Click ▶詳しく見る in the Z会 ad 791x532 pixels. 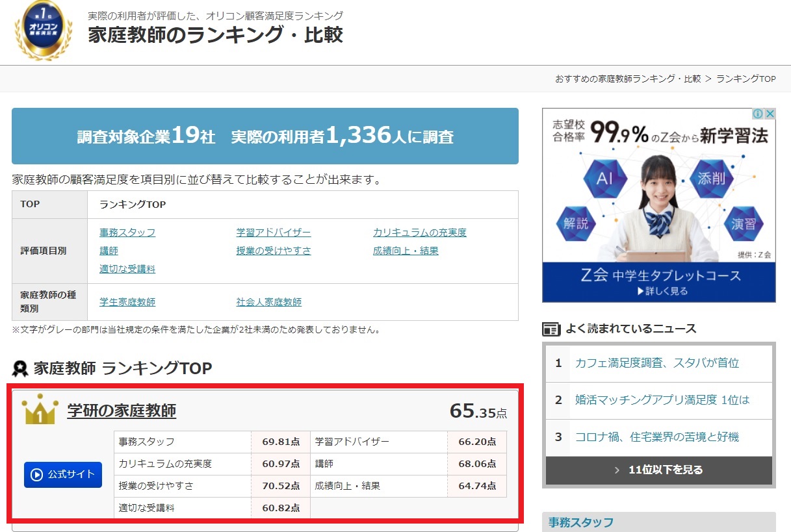(x=662, y=291)
